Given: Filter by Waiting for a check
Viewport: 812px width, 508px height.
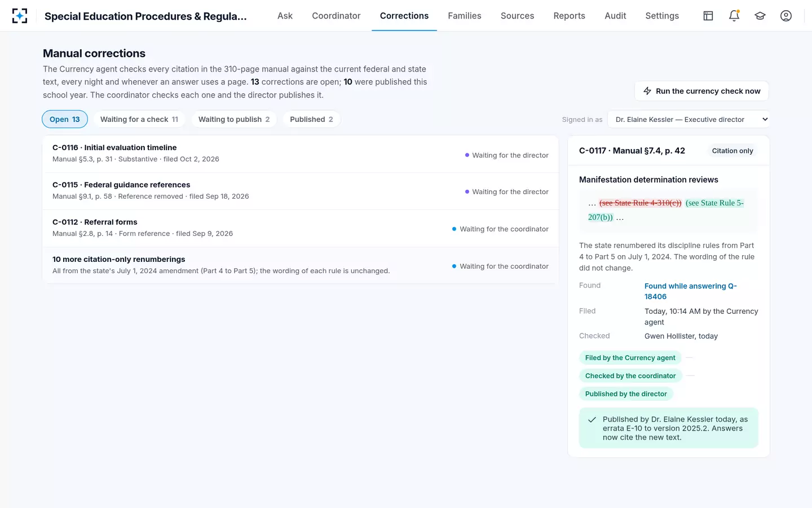Looking at the screenshot, I should pos(139,119).
